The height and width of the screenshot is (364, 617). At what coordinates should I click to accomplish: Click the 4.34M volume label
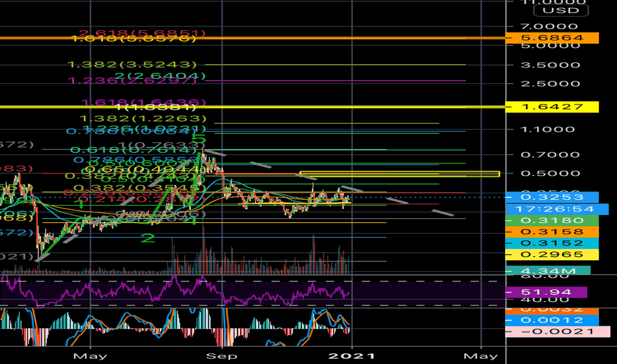[x=547, y=271]
